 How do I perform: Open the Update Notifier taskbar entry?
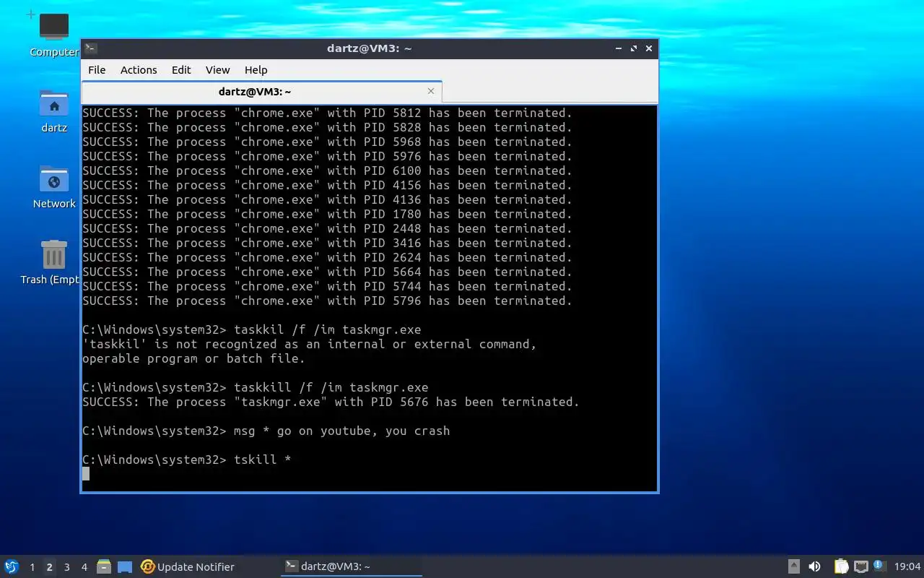point(188,567)
